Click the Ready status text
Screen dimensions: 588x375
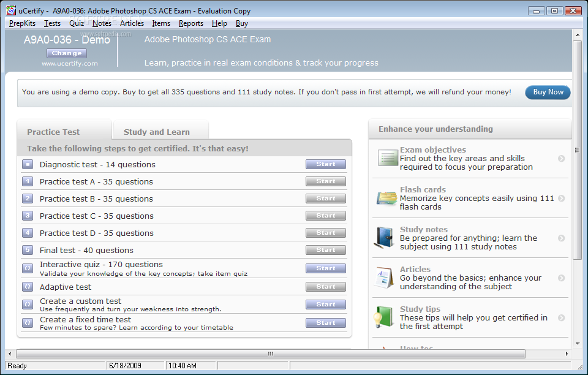tap(17, 366)
